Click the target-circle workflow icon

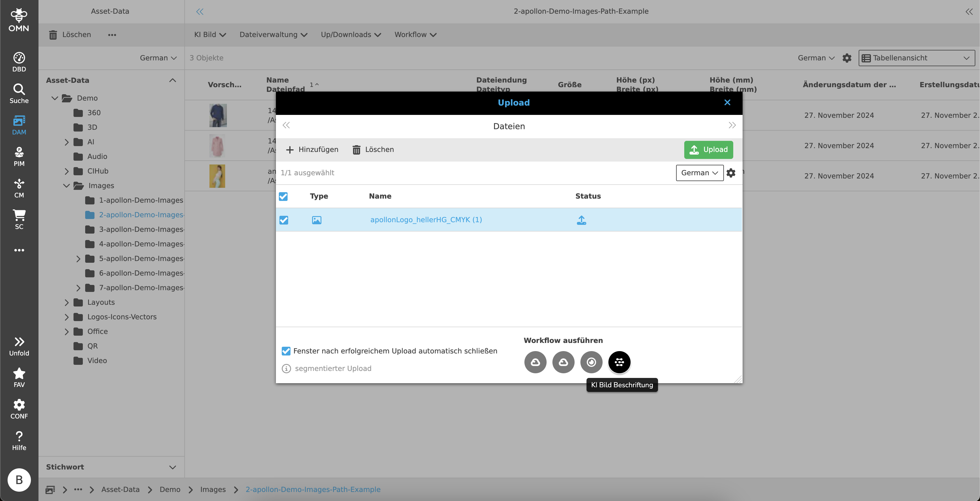tap(591, 362)
